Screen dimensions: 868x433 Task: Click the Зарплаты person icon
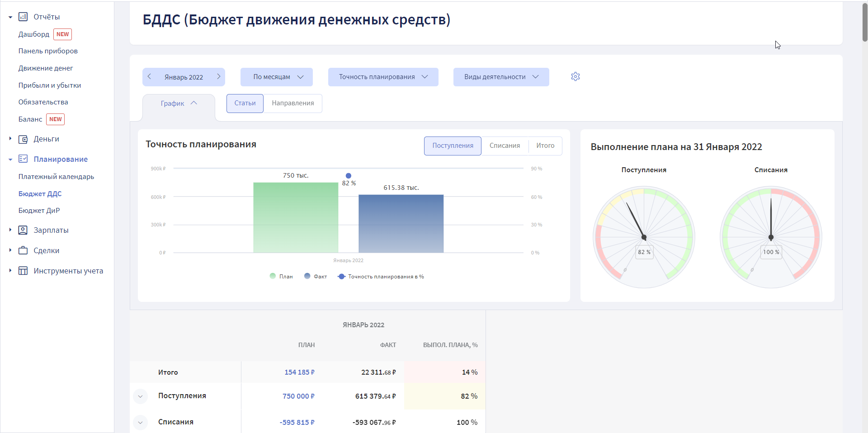23,230
